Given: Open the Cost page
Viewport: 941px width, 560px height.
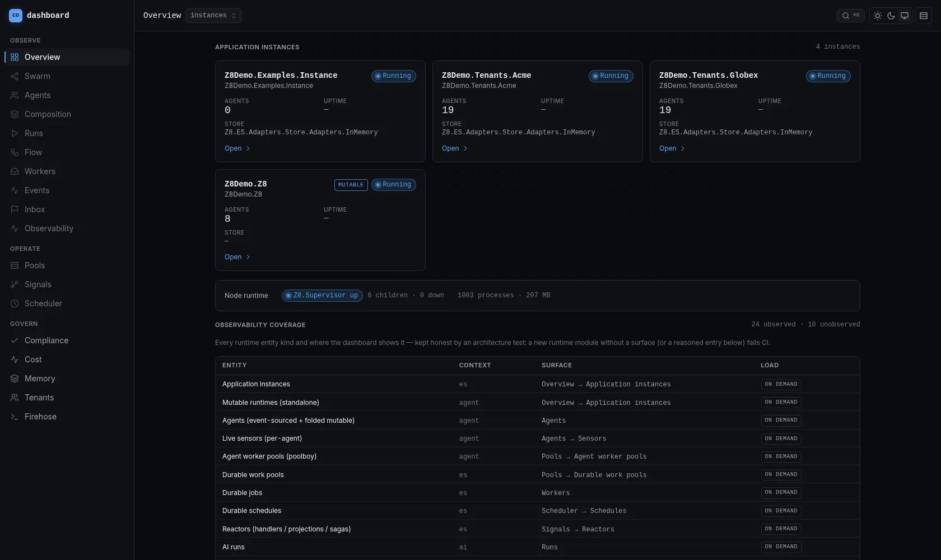Looking at the screenshot, I should 67,360.
